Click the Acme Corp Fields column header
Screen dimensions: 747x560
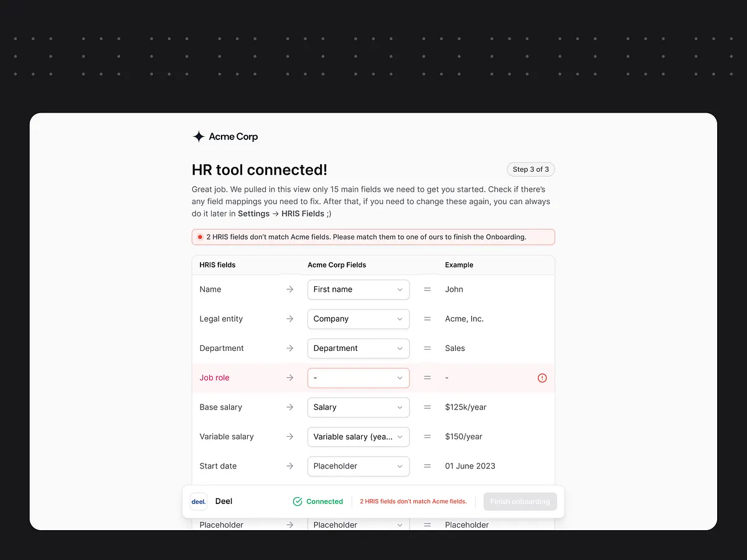click(337, 264)
